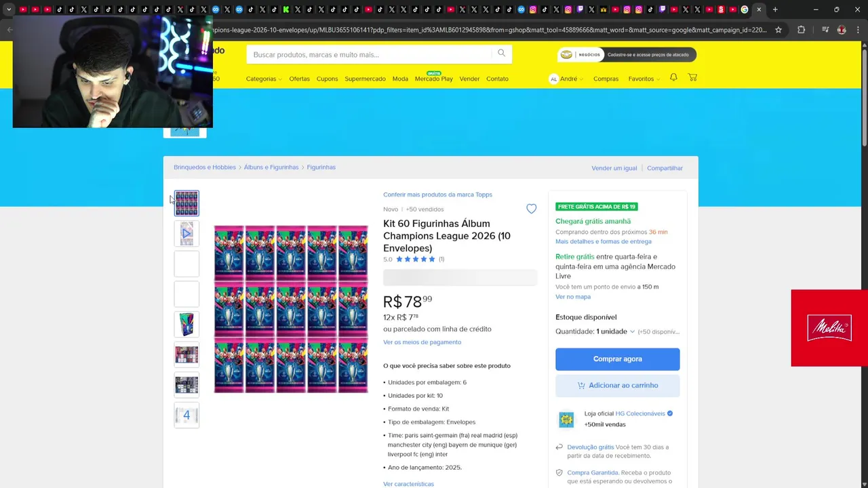Screen dimensions: 868x488
Task: Click Ver no mapa link
Action: (573, 297)
